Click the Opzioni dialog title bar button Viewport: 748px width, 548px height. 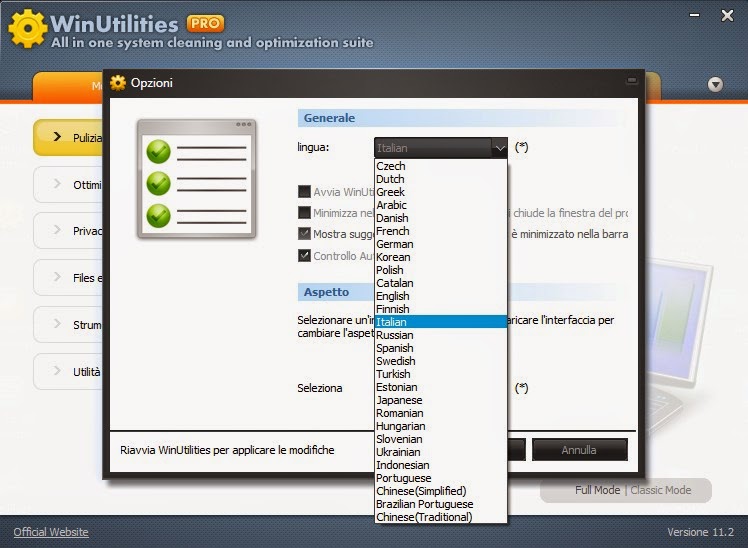(x=632, y=81)
